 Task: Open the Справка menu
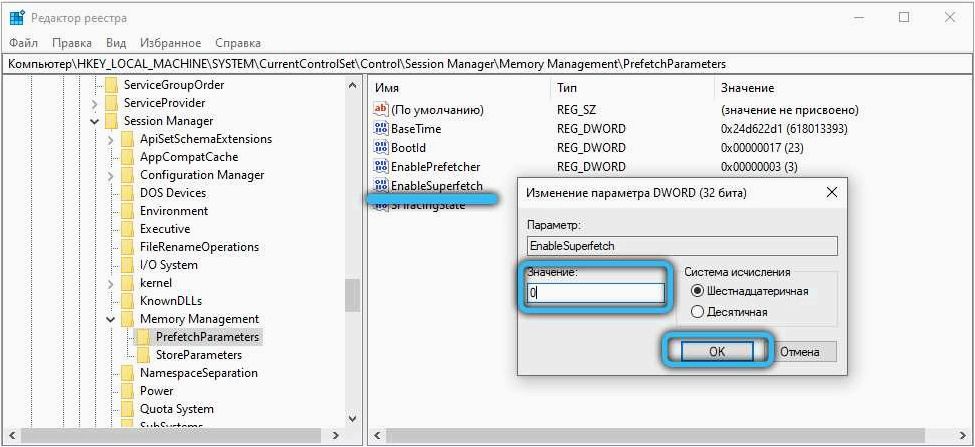coord(238,43)
